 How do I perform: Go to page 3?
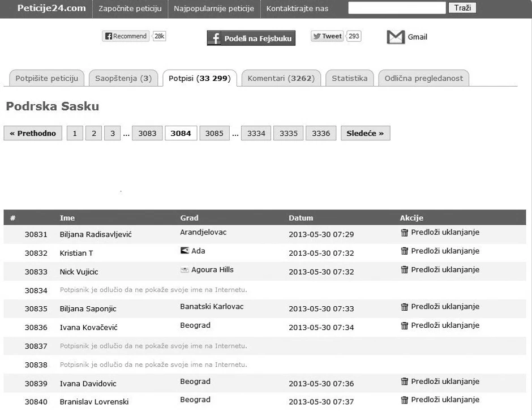tap(113, 133)
